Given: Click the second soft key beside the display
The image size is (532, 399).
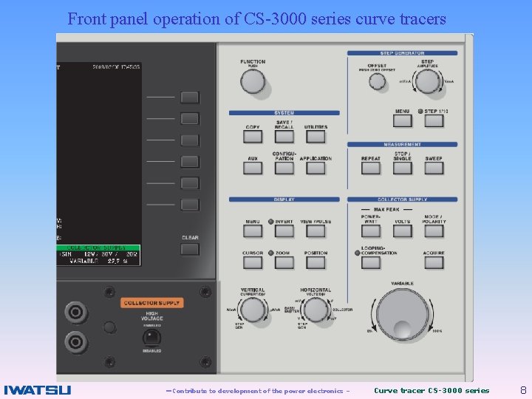Looking at the screenshot, I should (190, 119).
